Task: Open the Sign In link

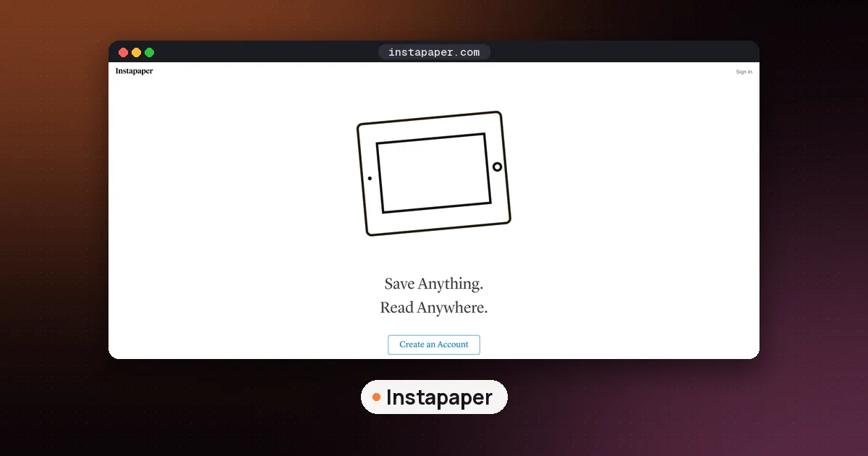Action: click(x=744, y=72)
